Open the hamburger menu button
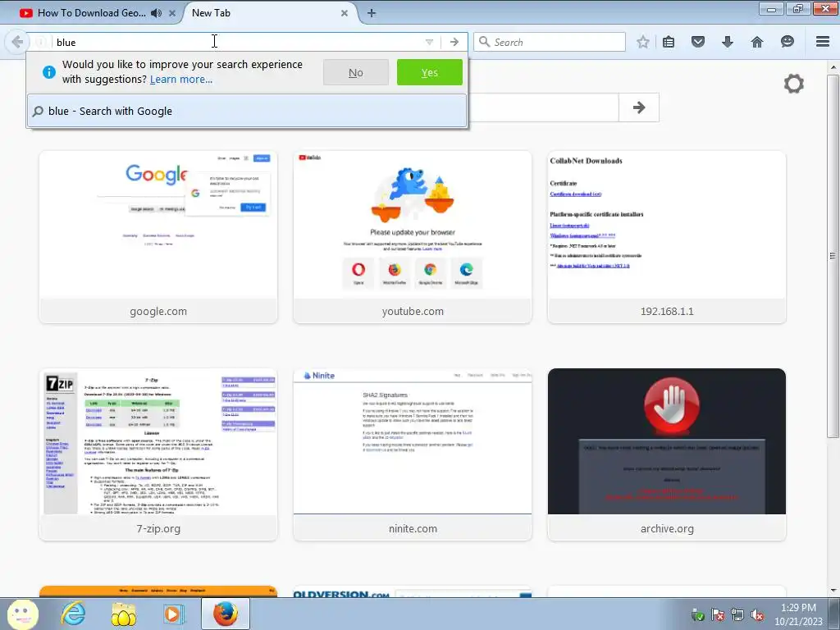Viewport: 840px width, 630px height. pyautogui.click(x=823, y=42)
